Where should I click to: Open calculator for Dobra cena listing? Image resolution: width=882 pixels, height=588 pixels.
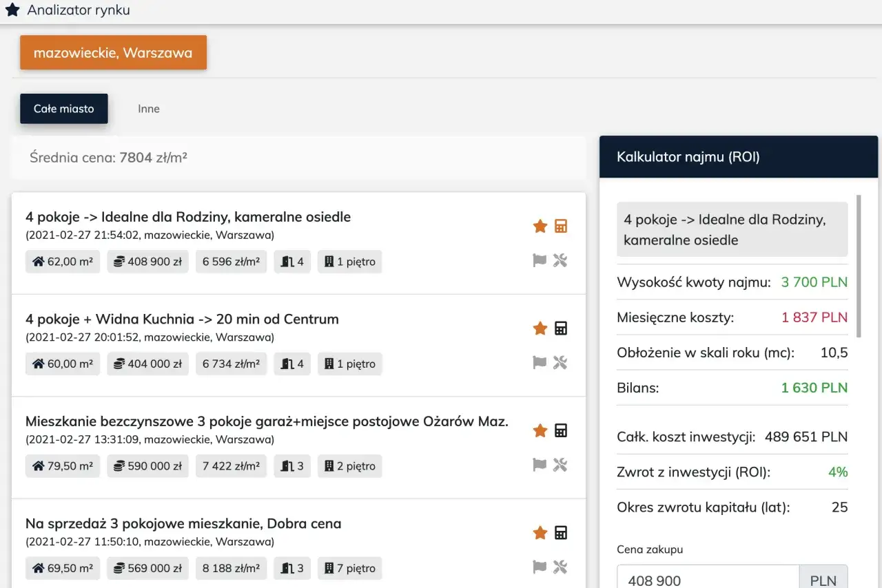[561, 533]
